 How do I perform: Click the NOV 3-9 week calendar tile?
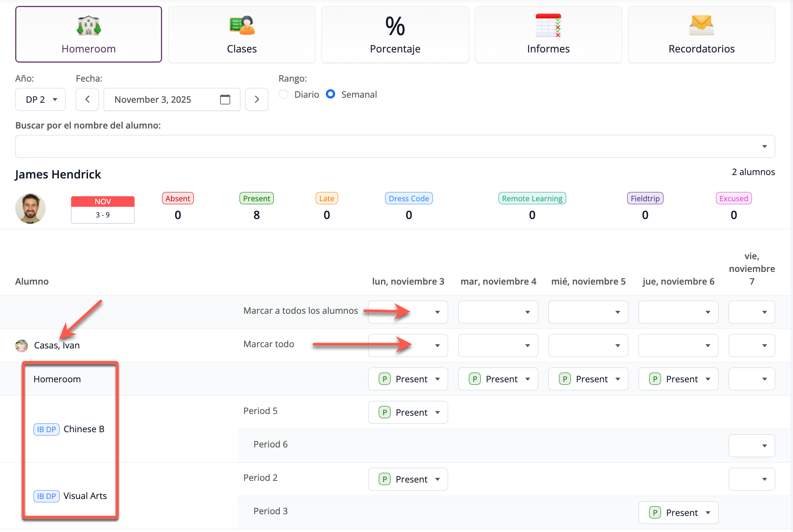coord(103,209)
